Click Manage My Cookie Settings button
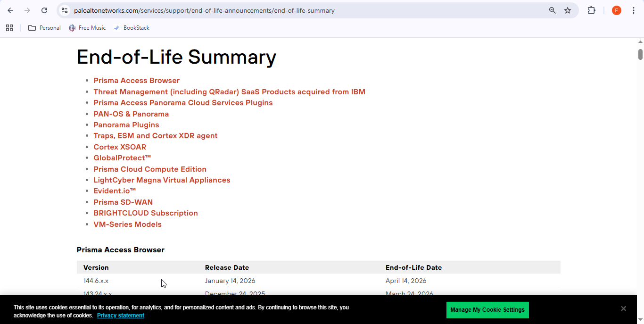The width and height of the screenshot is (644, 324). [487, 310]
